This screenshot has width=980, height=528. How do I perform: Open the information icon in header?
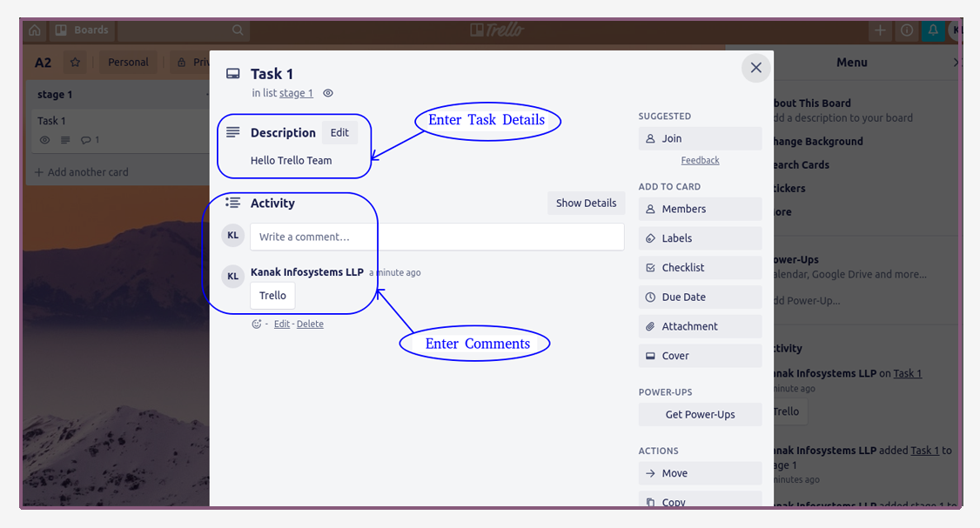907,30
